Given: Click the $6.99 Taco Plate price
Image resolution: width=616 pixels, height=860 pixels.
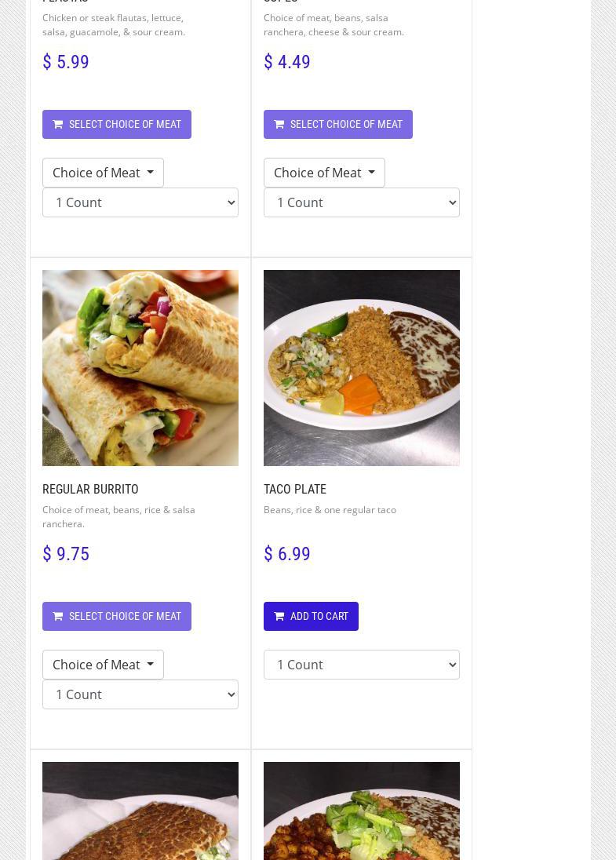Looking at the screenshot, I should click(287, 554).
